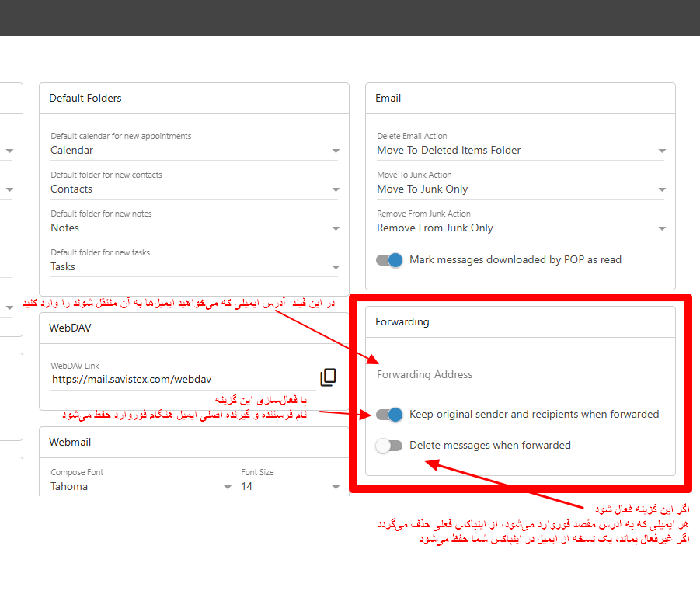Open the default folder for new notes dropdown
700x601 pixels.
[x=336, y=228]
